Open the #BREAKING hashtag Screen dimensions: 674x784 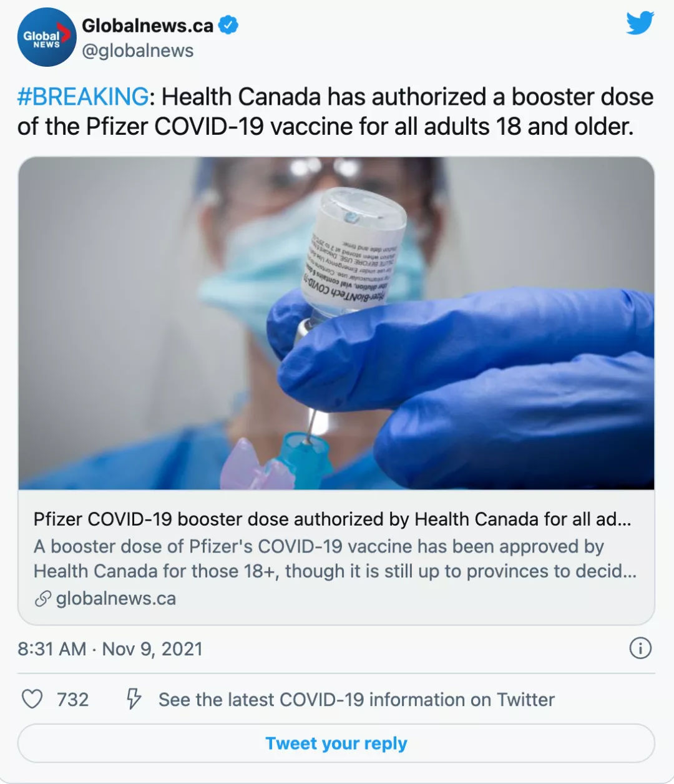[83, 97]
